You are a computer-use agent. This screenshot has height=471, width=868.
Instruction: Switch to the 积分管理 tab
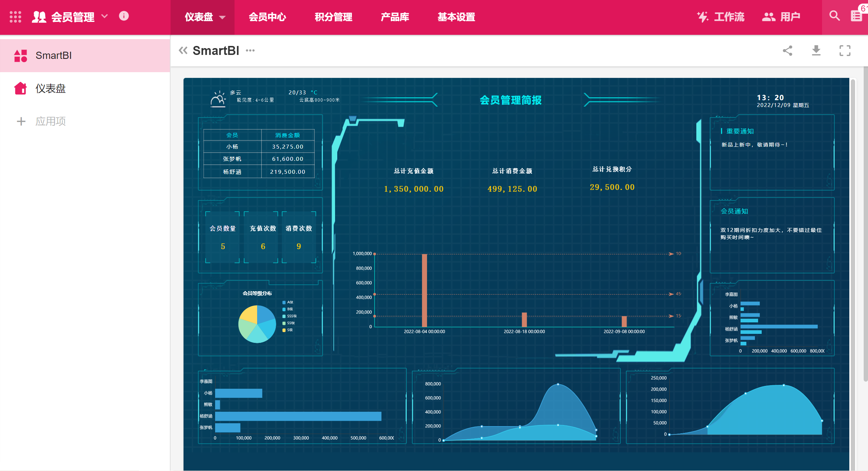coord(334,17)
